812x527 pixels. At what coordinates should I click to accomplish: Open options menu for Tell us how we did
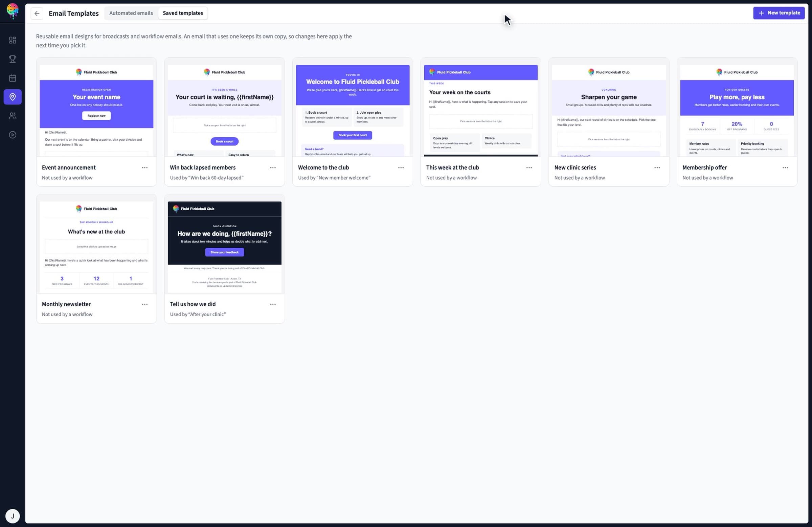273,304
